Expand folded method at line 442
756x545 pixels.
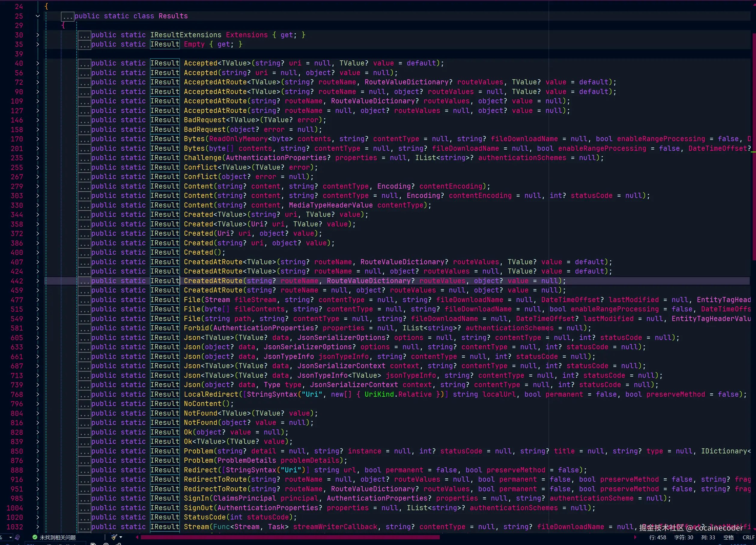pyautogui.click(x=38, y=281)
